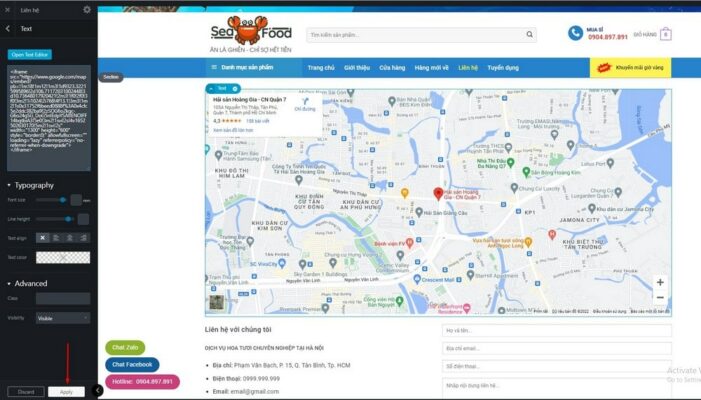Click the Class input field
Image resolution: width=701 pixels, height=400 pixels.
click(x=62, y=298)
